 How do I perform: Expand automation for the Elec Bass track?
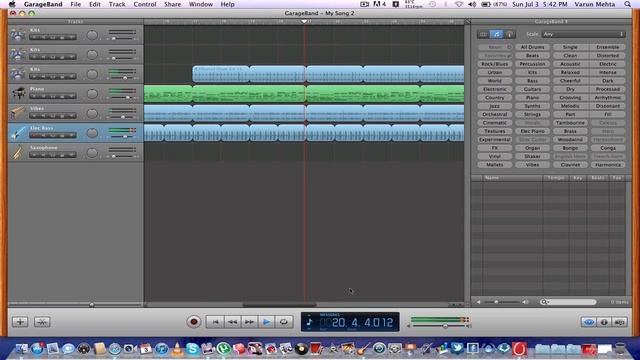coord(71,135)
